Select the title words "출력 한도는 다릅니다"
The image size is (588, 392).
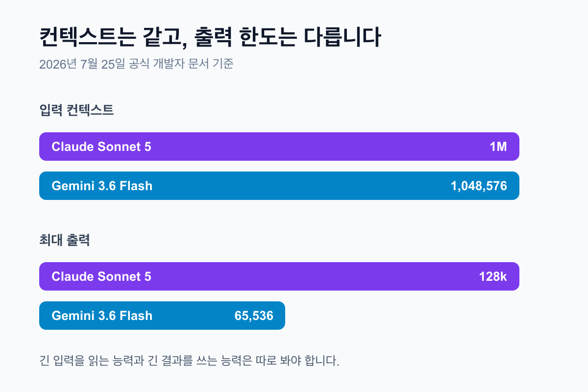pyautogui.click(x=287, y=38)
